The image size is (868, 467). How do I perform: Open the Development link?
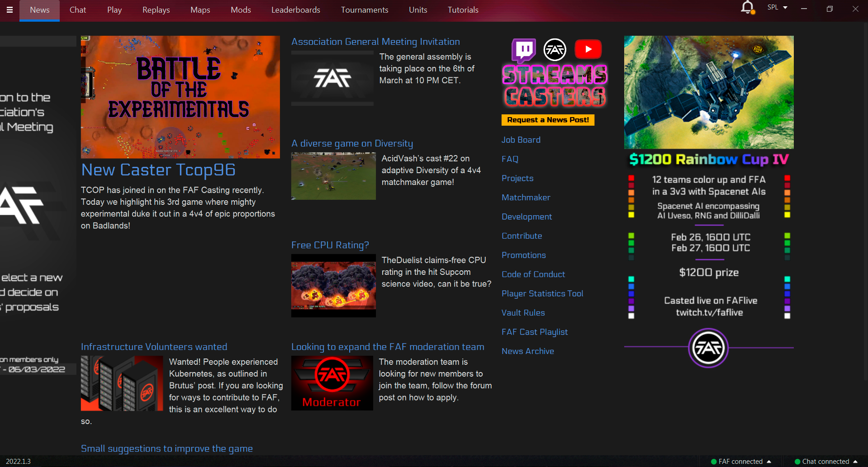pyautogui.click(x=527, y=217)
